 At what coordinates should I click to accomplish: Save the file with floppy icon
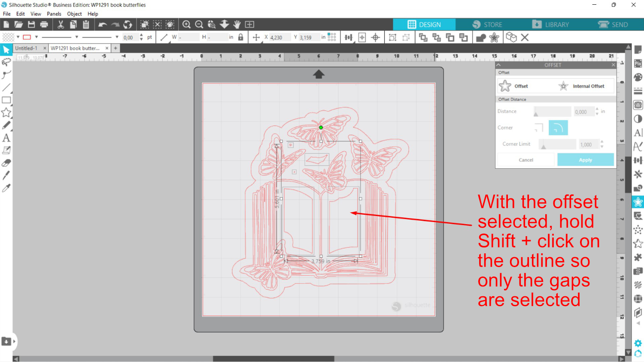click(31, 24)
